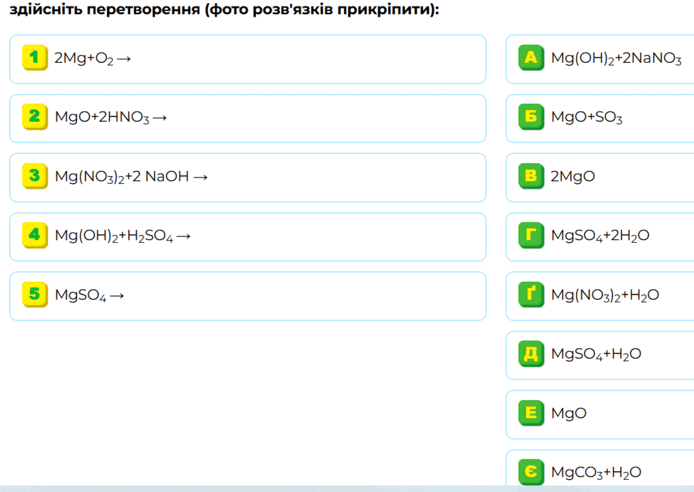Choose answer Mg(OH)2+2NaNO3

(x=600, y=59)
